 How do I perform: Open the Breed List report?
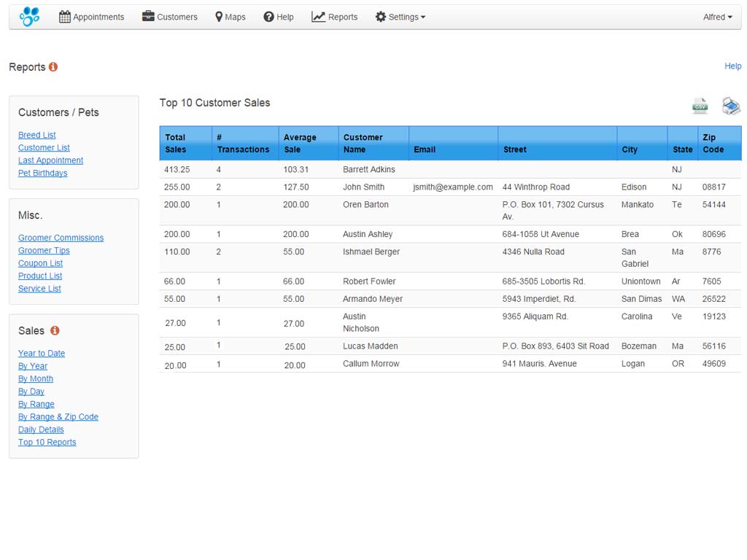tap(36, 135)
